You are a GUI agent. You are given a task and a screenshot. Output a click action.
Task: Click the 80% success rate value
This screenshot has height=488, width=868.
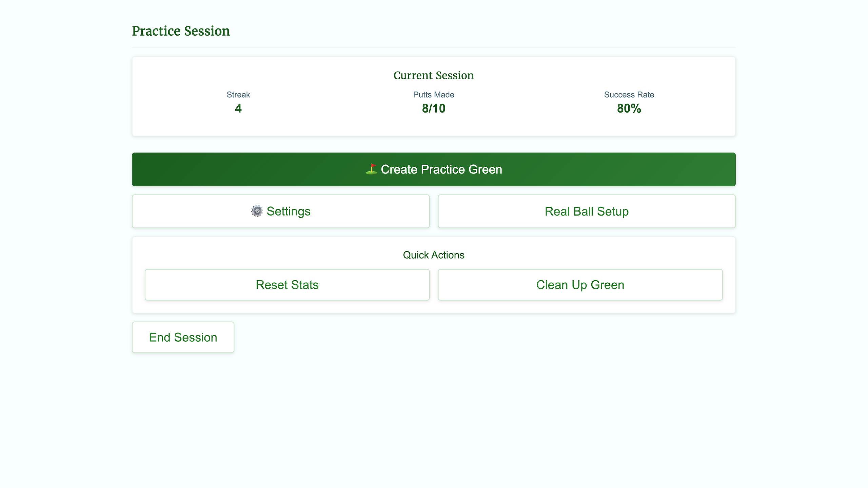(629, 108)
